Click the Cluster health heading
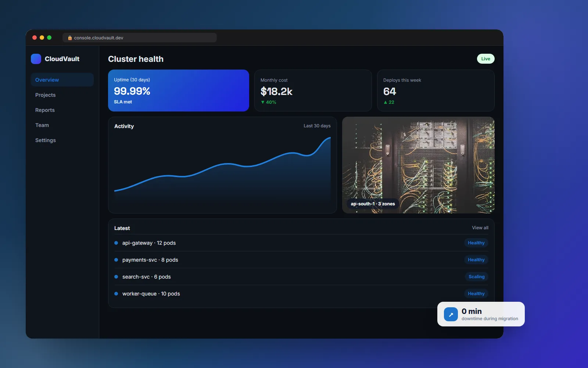This screenshot has width=588, height=368. pos(136,59)
